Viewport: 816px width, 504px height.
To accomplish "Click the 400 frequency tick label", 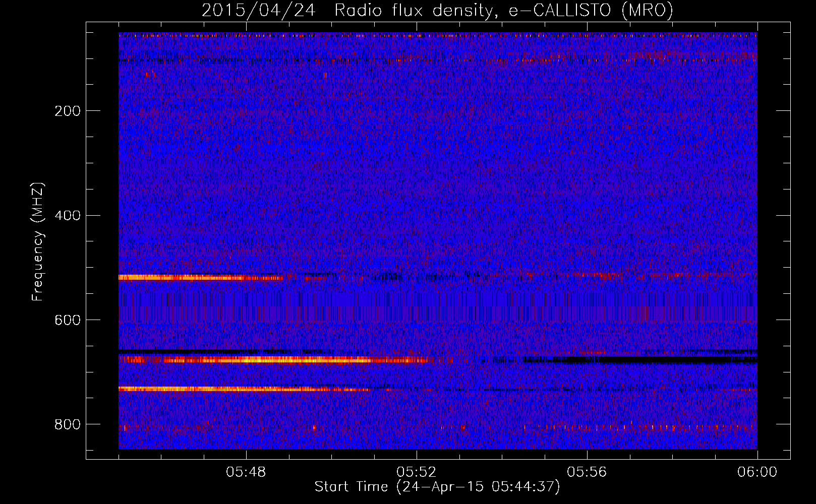I will pyautogui.click(x=68, y=216).
